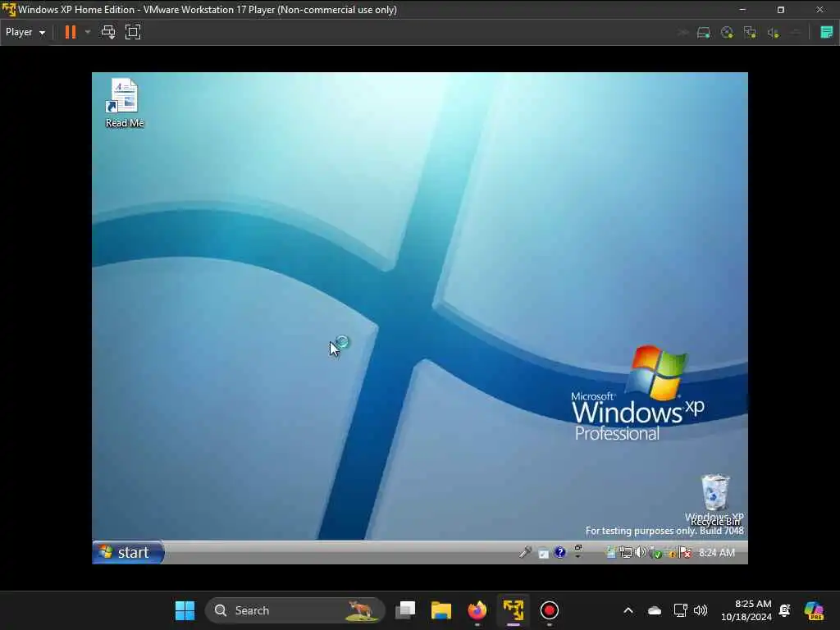
Task: Click the XP network connection tray icon
Action: pos(626,552)
